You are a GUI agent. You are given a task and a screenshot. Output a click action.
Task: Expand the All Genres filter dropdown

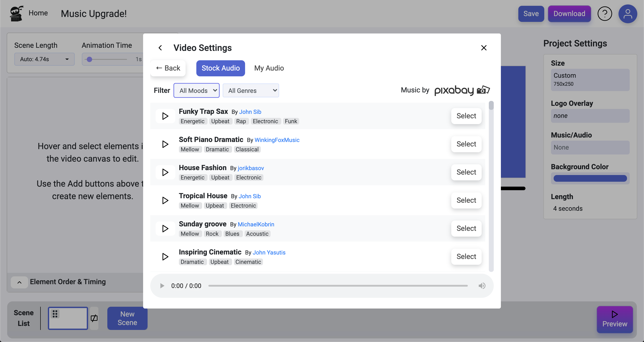pos(250,90)
